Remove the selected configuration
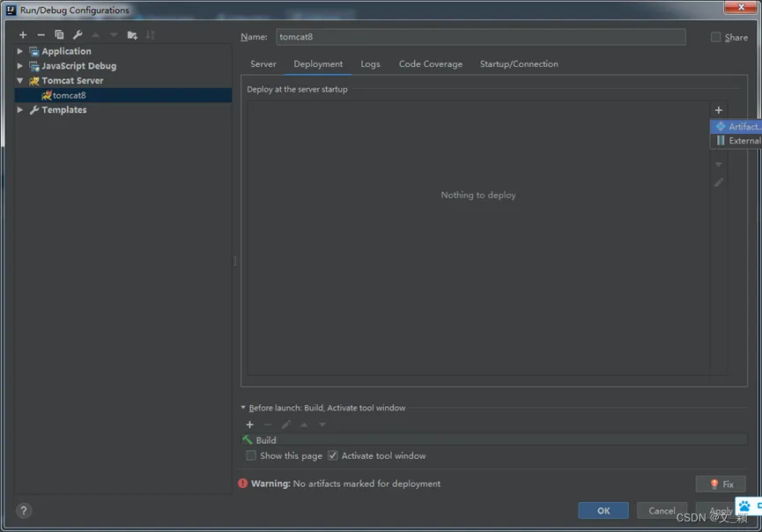Viewport: 762px width, 532px height. pyautogui.click(x=41, y=35)
